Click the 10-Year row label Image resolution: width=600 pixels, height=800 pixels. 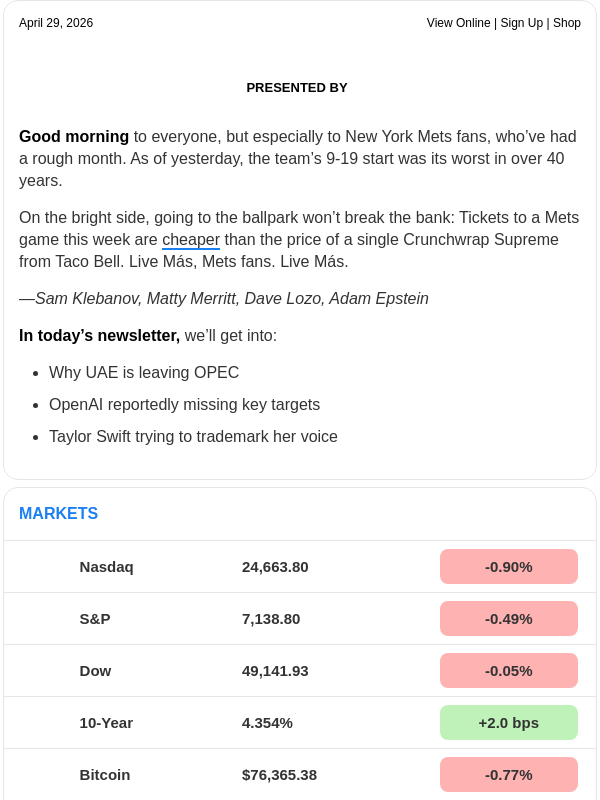[106, 723]
